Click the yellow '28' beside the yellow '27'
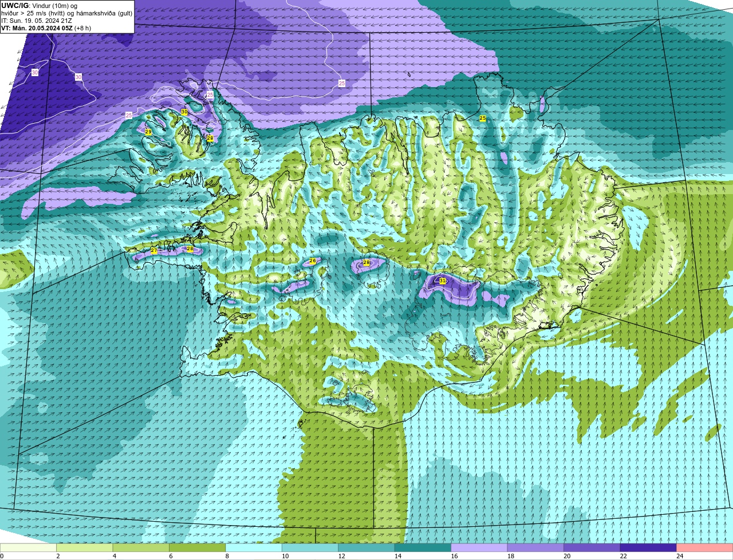The height and width of the screenshot is (560, 733). click(190, 249)
